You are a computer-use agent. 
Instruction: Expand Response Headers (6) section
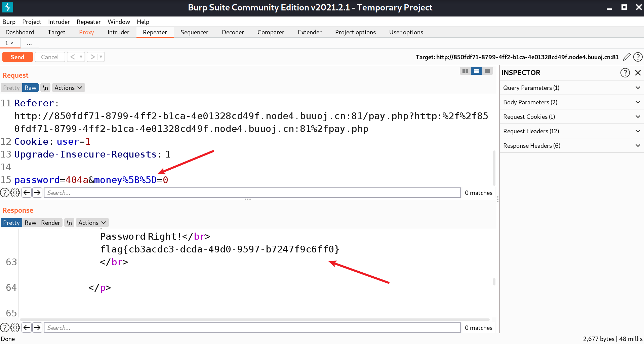[x=572, y=146]
